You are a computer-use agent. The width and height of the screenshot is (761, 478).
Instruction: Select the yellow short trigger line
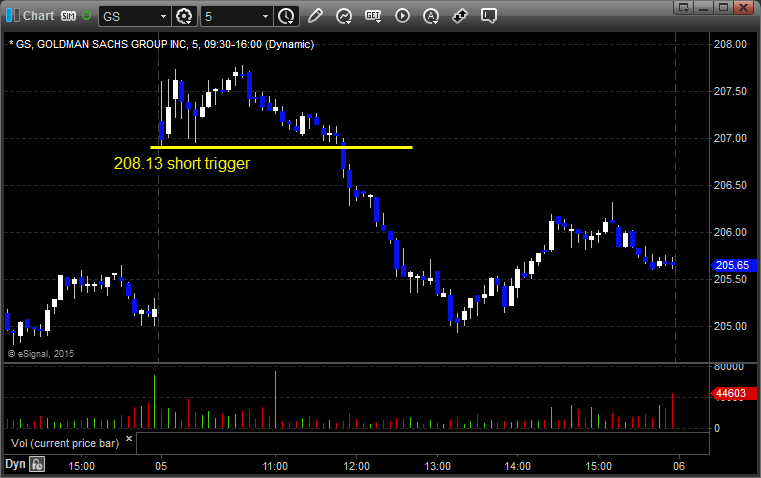[x=281, y=147]
